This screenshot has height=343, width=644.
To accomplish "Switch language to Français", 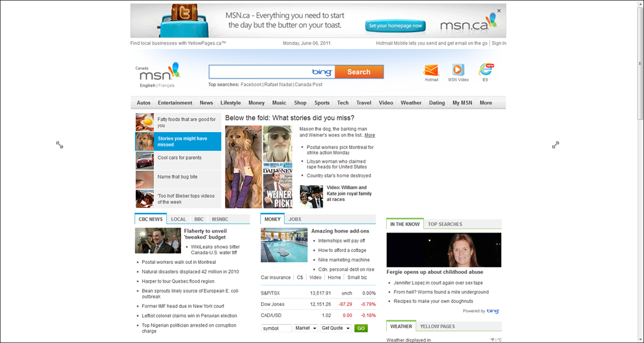I will click(x=166, y=85).
